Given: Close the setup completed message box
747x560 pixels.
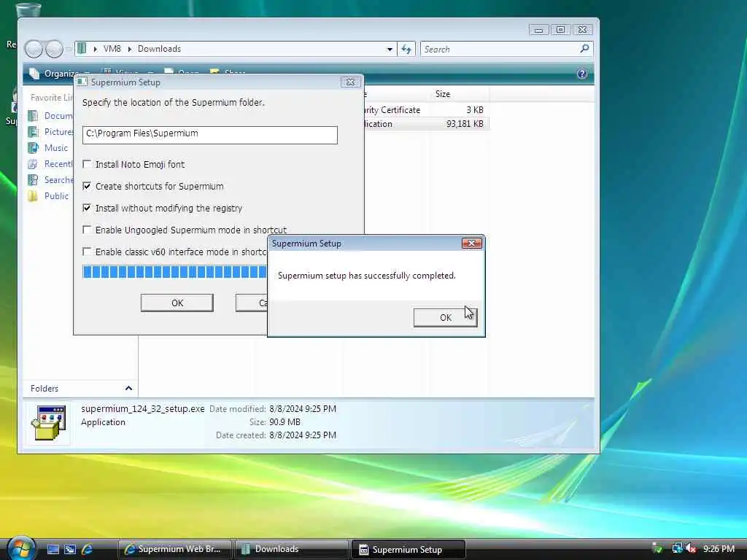Looking at the screenshot, I should tap(472, 244).
